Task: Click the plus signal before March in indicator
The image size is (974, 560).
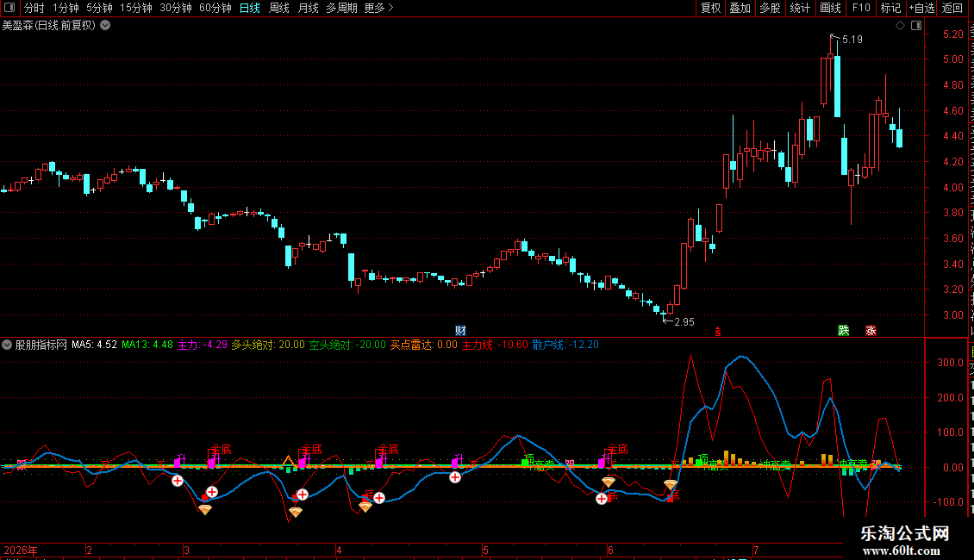Action: tap(178, 481)
